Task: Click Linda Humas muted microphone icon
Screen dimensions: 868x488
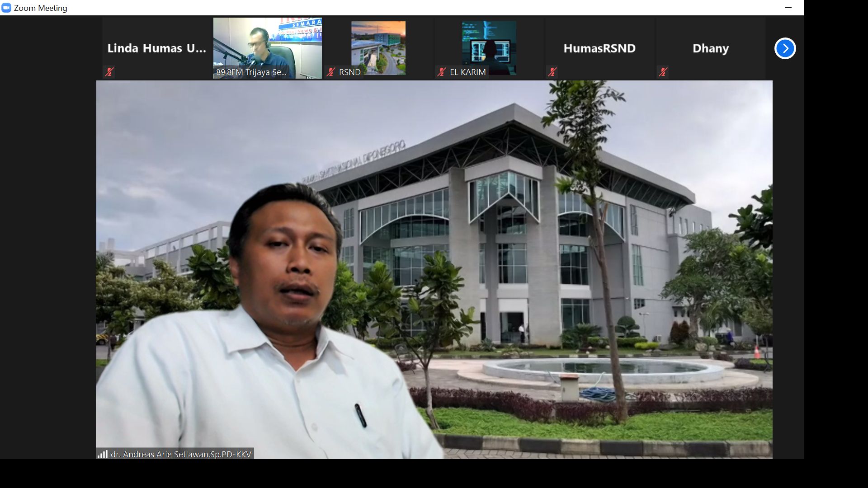Action: 109,72
